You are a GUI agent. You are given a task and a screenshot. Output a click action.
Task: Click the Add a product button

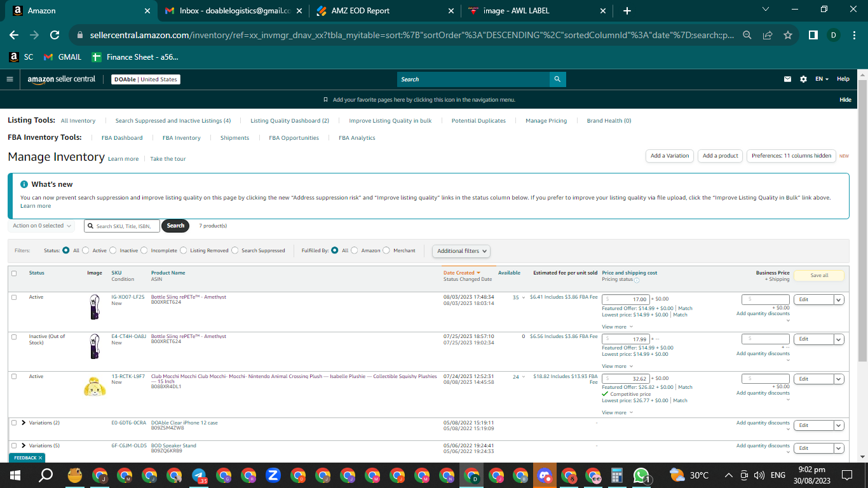point(720,156)
